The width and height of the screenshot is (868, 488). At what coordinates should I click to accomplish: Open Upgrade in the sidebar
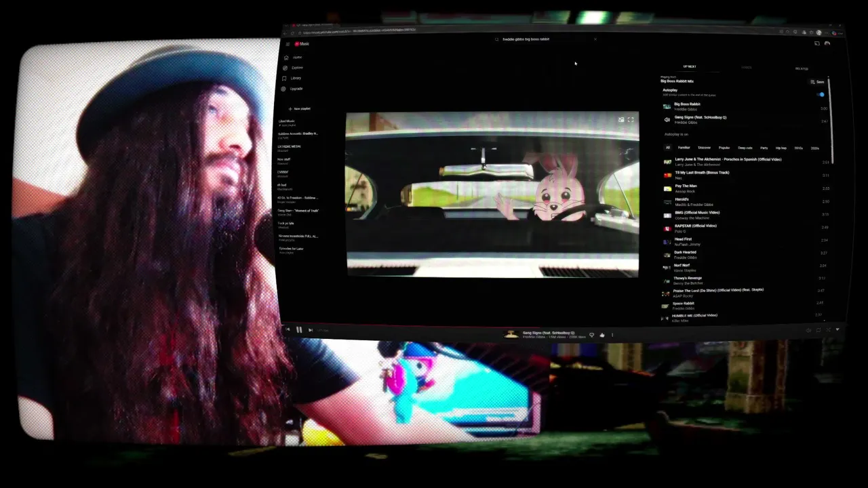click(293, 89)
